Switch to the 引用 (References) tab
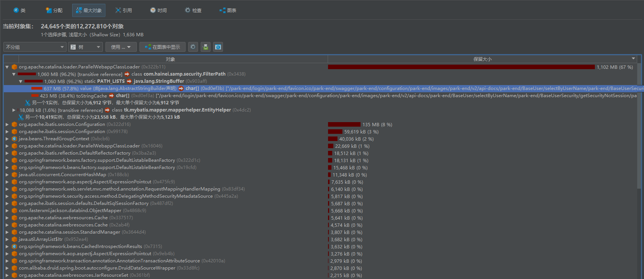 [124, 10]
